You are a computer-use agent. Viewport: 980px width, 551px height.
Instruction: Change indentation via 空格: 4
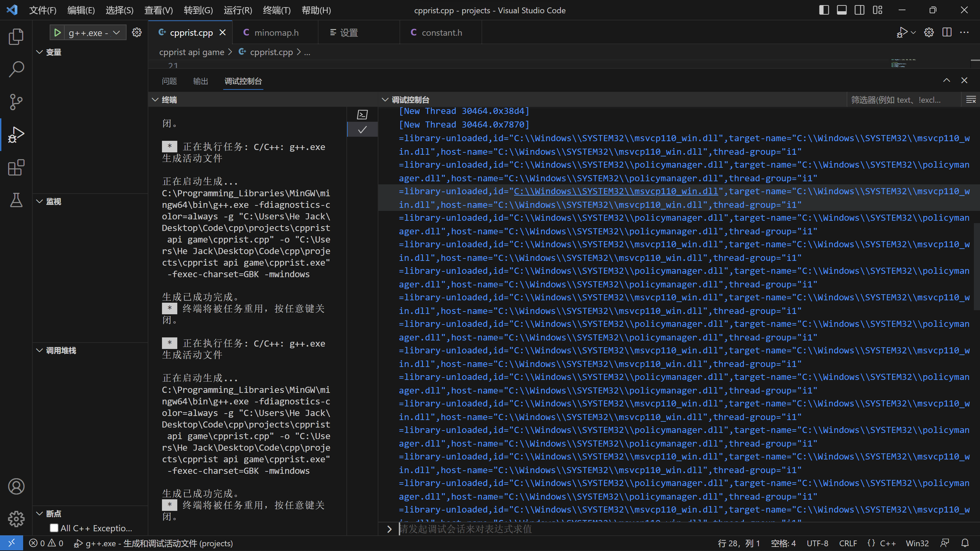coord(783,543)
